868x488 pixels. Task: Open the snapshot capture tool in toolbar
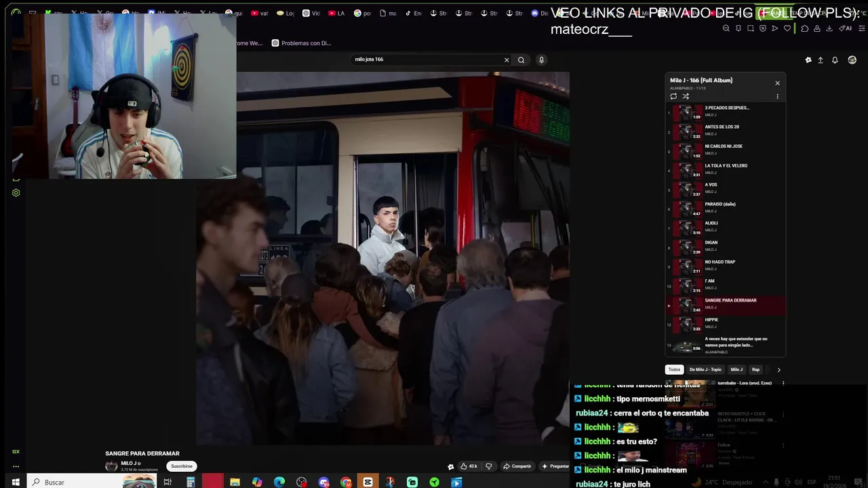click(751, 28)
